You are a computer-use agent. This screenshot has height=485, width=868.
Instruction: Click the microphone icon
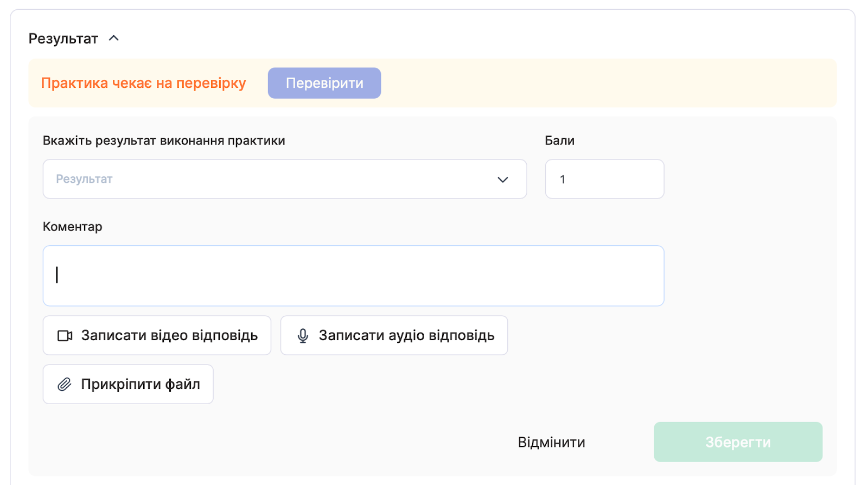click(x=303, y=336)
